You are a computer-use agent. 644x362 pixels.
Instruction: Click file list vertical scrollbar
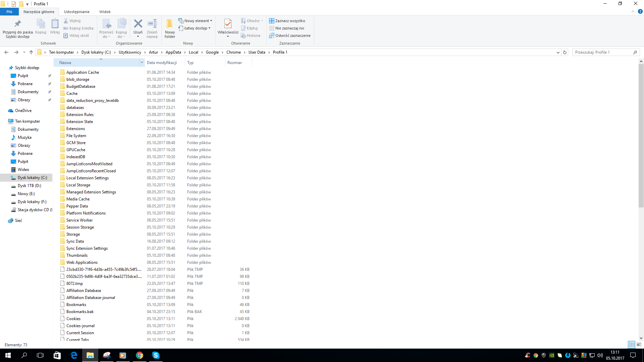tap(641, 136)
